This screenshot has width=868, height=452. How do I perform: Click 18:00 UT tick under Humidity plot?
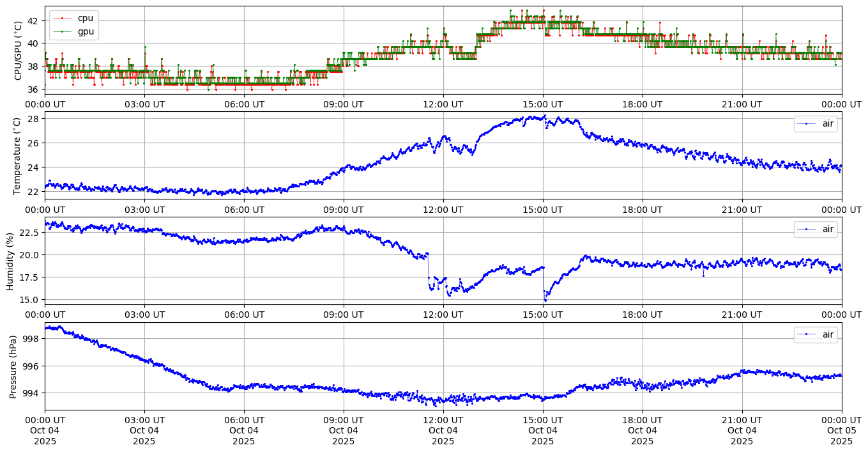[642, 314]
